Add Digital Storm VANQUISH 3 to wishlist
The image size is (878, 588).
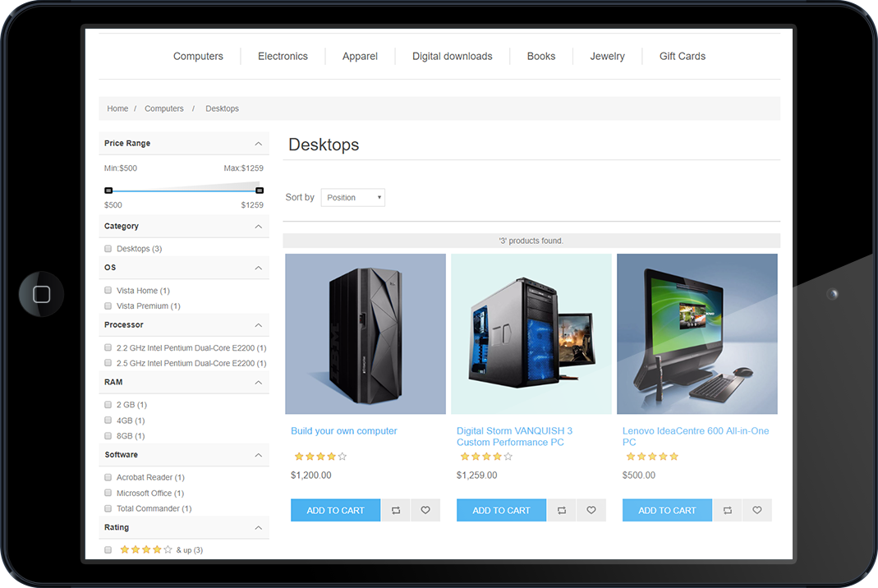coord(591,510)
